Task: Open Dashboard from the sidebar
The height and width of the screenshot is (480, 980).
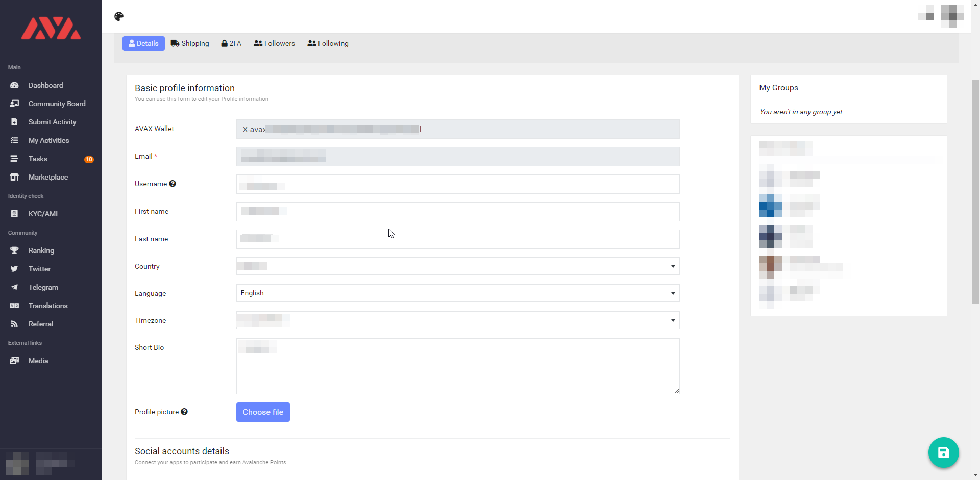Action: click(x=45, y=85)
